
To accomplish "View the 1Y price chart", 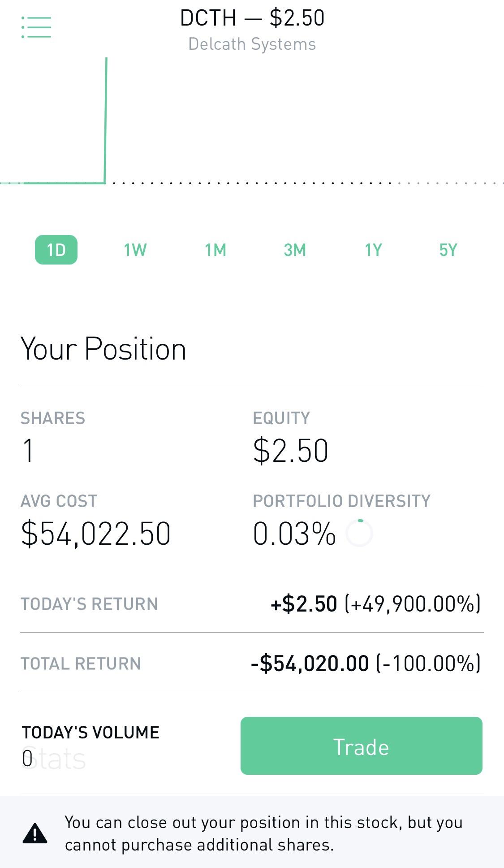I will click(x=373, y=250).
